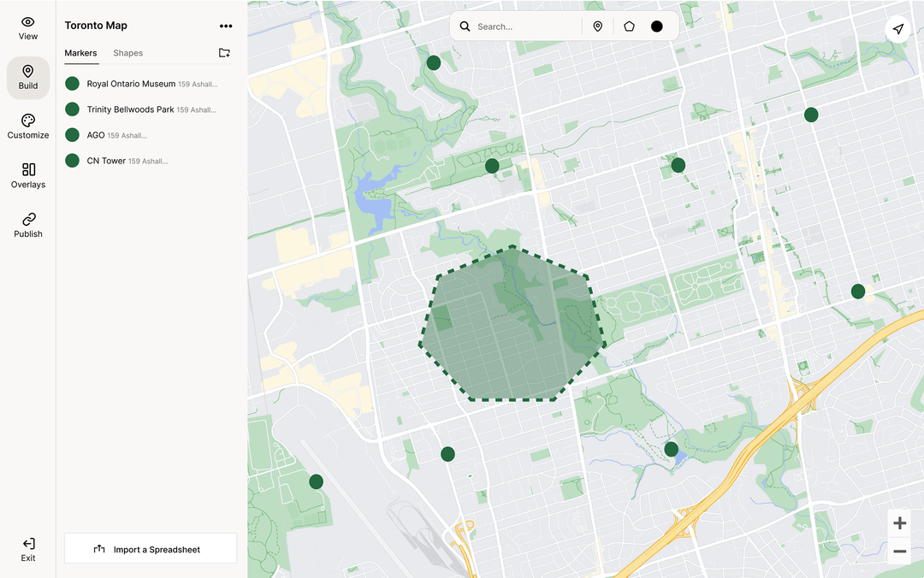924x578 pixels.
Task: Select the pentagon shape drawing tool
Action: tap(629, 27)
